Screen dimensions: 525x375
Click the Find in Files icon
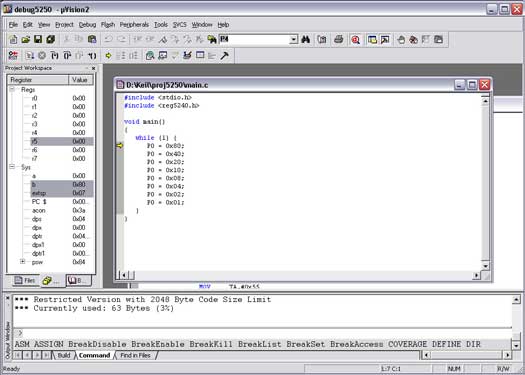(x=212, y=40)
